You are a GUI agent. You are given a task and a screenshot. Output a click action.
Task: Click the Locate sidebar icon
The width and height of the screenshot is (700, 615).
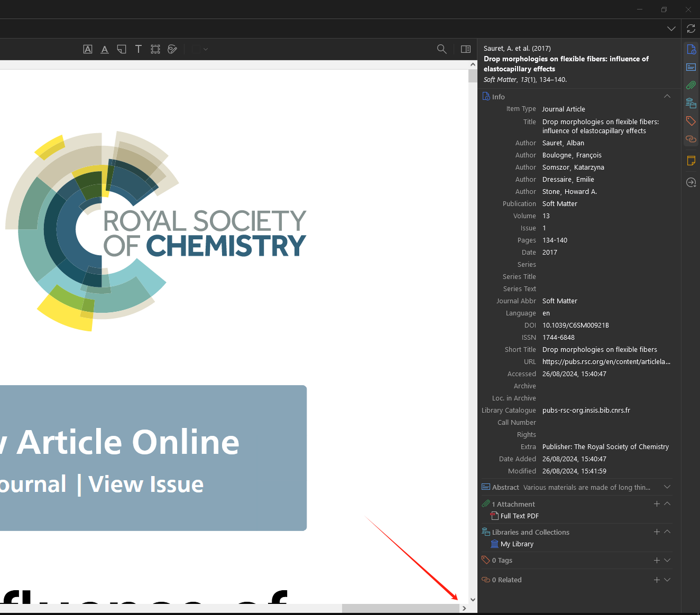(x=691, y=182)
